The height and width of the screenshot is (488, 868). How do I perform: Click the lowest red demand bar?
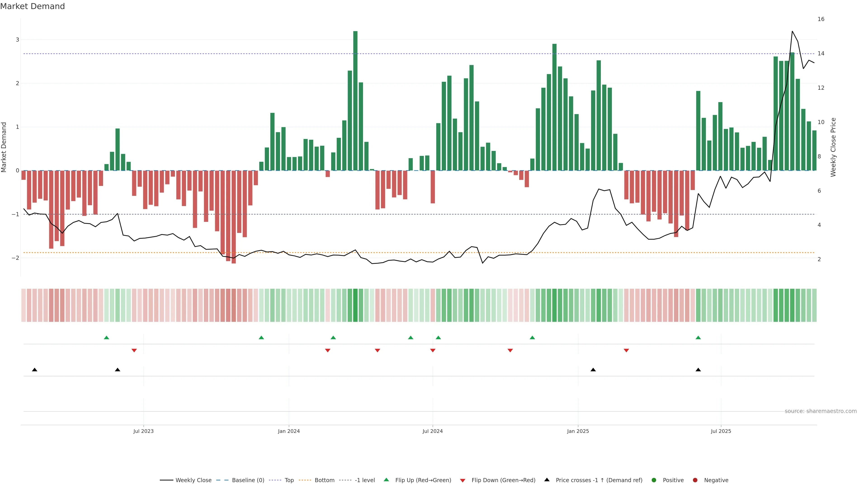[234, 217]
